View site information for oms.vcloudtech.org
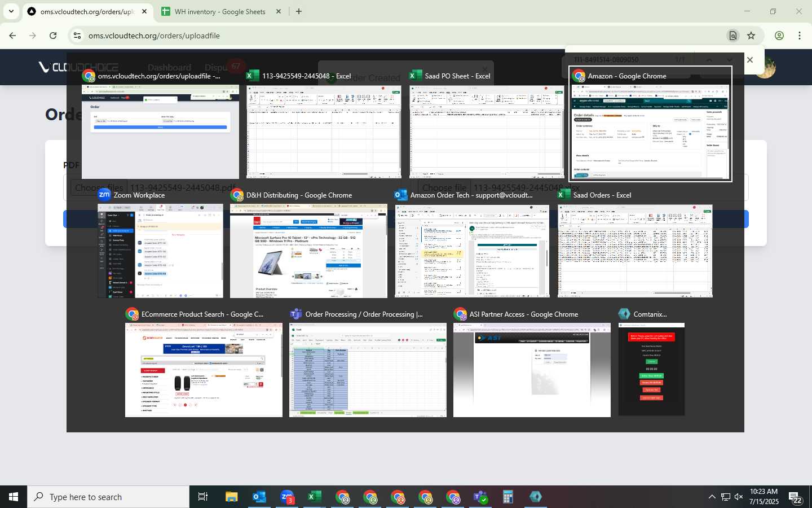 [x=77, y=36]
